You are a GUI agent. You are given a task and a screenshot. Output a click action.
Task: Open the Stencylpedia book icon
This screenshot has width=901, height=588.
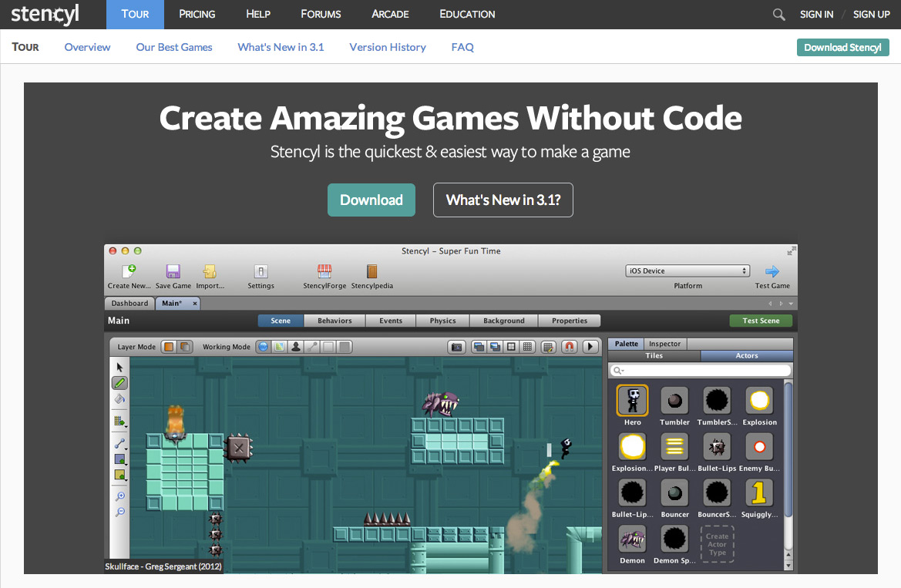371,271
